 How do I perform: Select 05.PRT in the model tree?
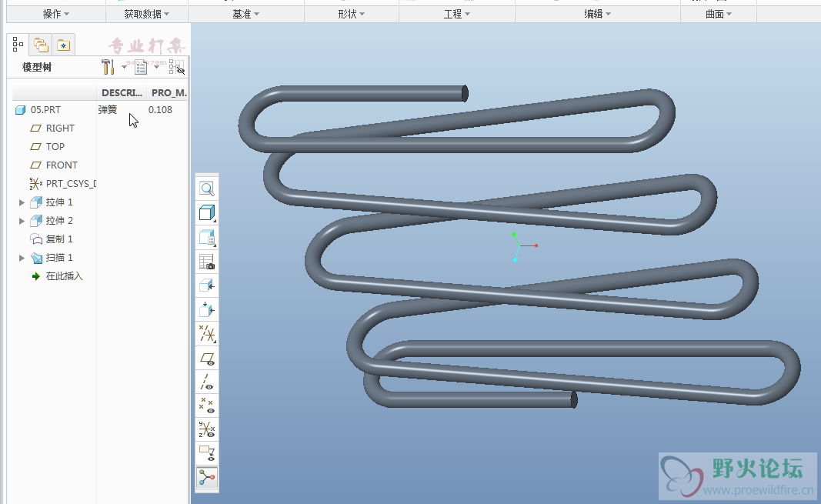coord(45,110)
